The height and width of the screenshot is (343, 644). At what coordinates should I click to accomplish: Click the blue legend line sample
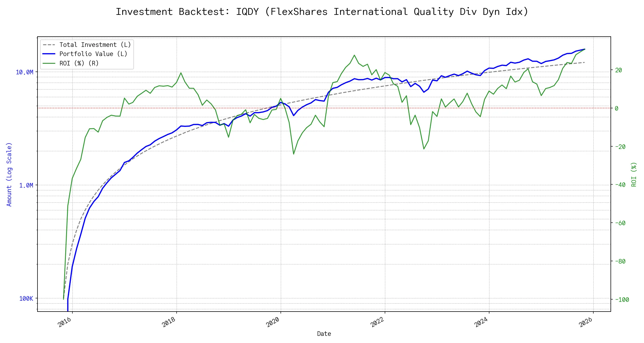pyautogui.click(x=49, y=54)
